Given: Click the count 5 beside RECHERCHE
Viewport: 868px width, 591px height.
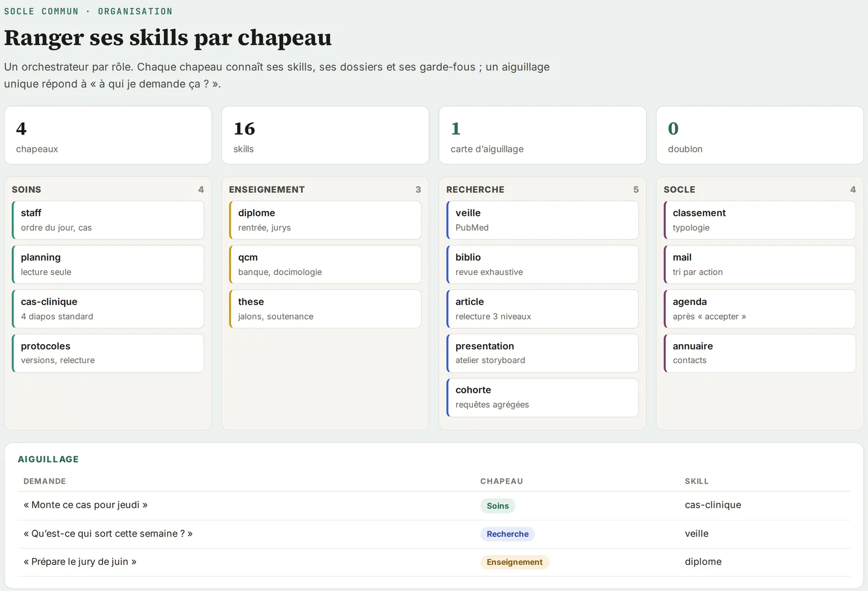Looking at the screenshot, I should (x=636, y=189).
